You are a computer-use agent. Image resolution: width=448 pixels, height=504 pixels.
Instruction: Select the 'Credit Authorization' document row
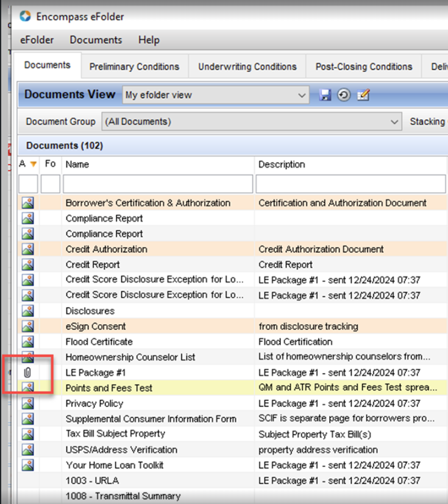click(107, 249)
